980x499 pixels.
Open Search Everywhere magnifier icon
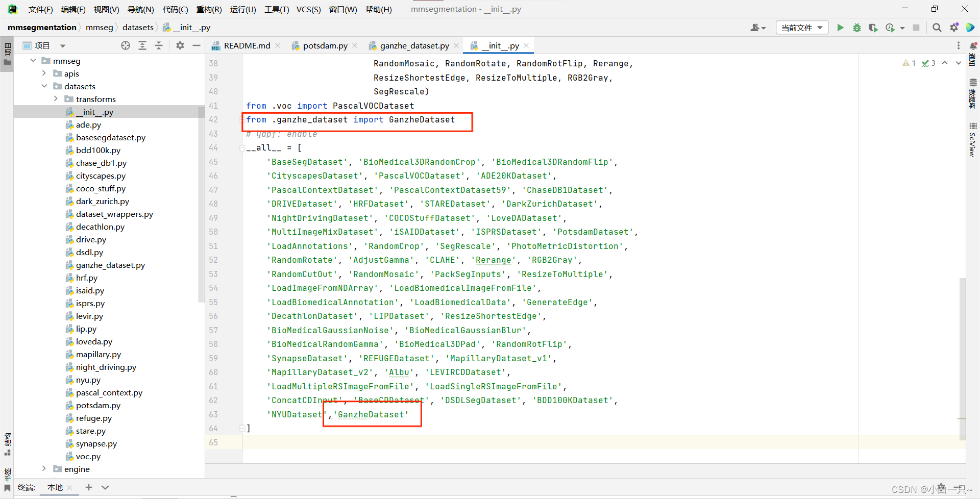(937, 28)
